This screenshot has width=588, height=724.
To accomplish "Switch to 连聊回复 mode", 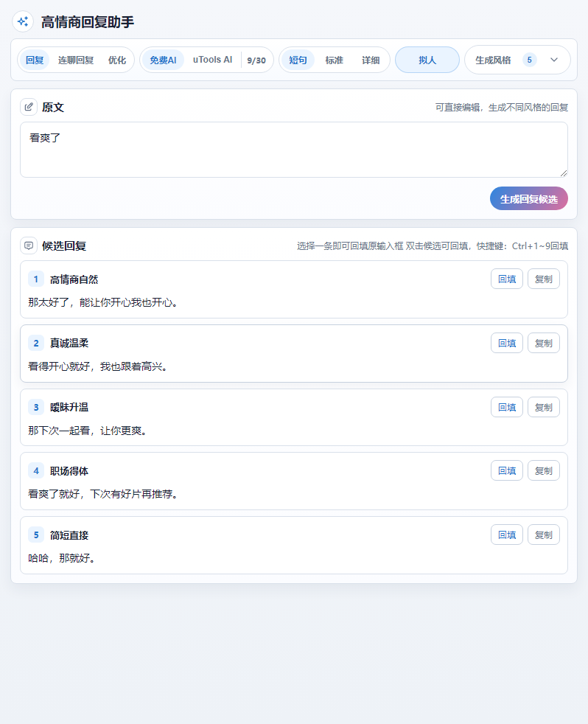I will point(76,60).
